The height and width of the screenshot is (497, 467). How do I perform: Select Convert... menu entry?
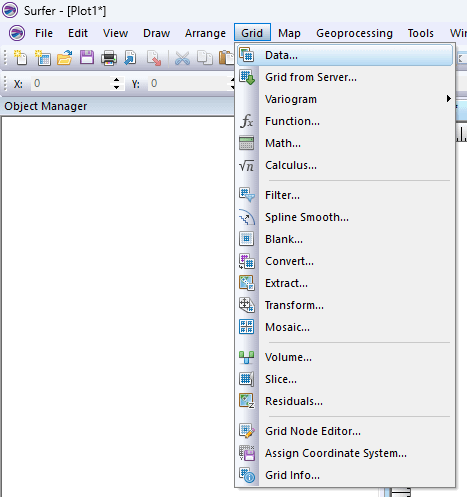pyautogui.click(x=345, y=261)
